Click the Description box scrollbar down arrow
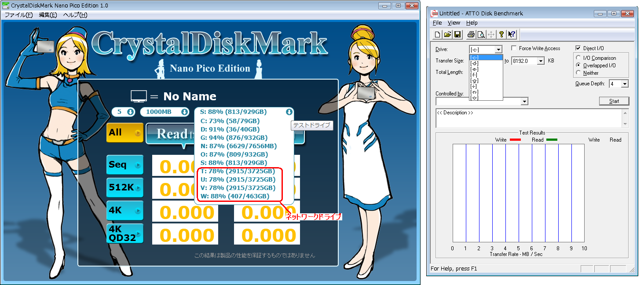Screen dimensions: 644x285 (625, 124)
